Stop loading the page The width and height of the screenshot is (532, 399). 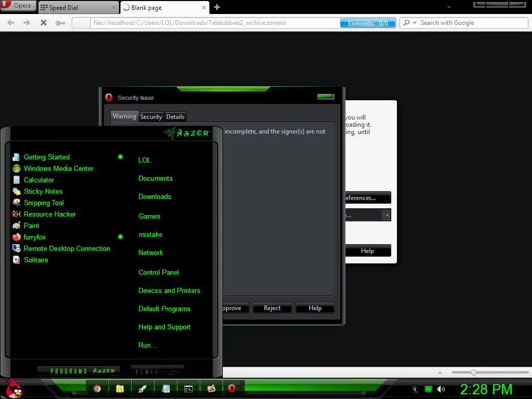(x=44, y=23)
